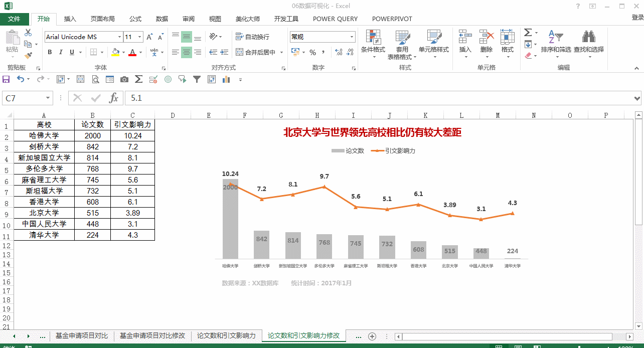Viewport: 644px width, 348px height.
Task: Open Format as Table (套用表格格式) dropdown
Action: tap(402, 44)
